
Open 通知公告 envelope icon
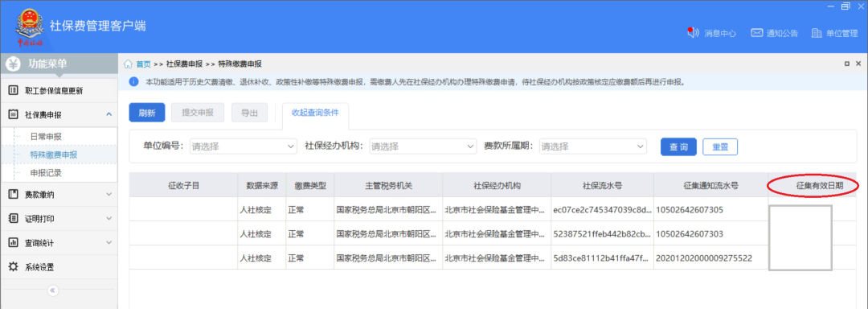(x=757, y=33)
